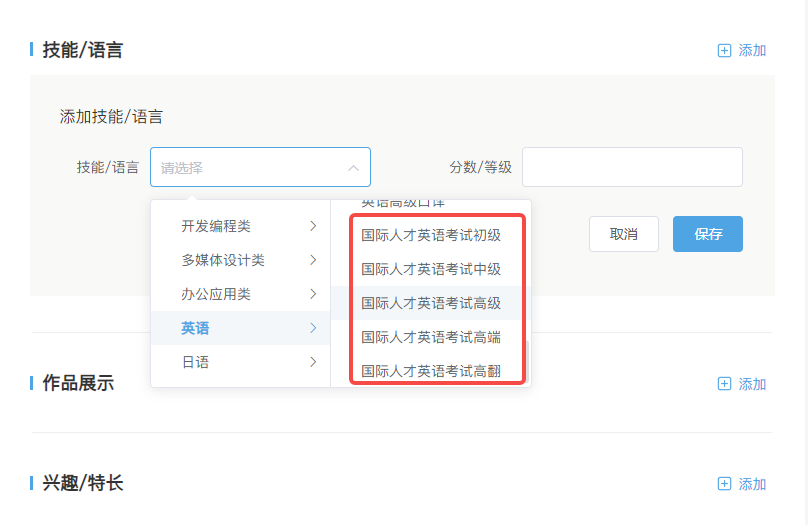Screen dimensions: 808x525
Task: Click the 作品展示 section heading
Action: click(78, 383)
